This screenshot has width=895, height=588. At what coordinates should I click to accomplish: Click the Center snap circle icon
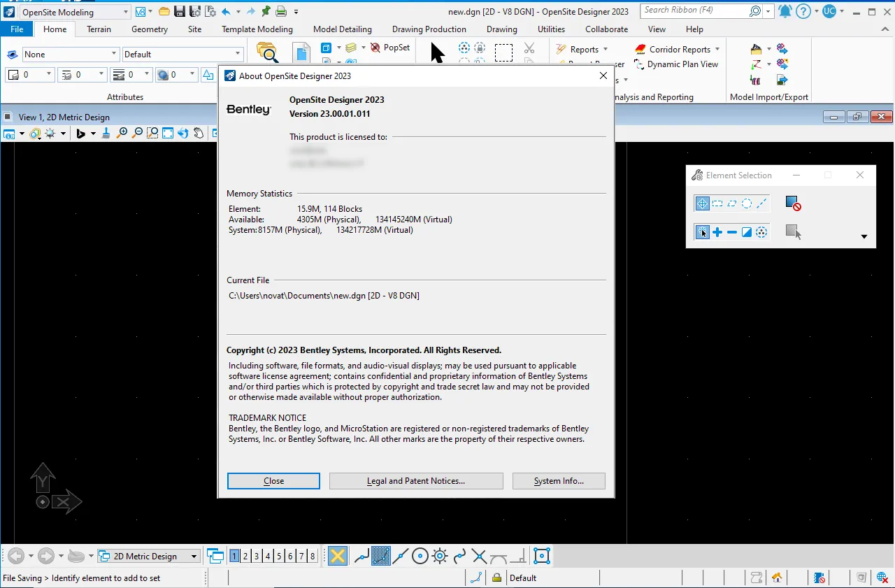coord(420,557)
